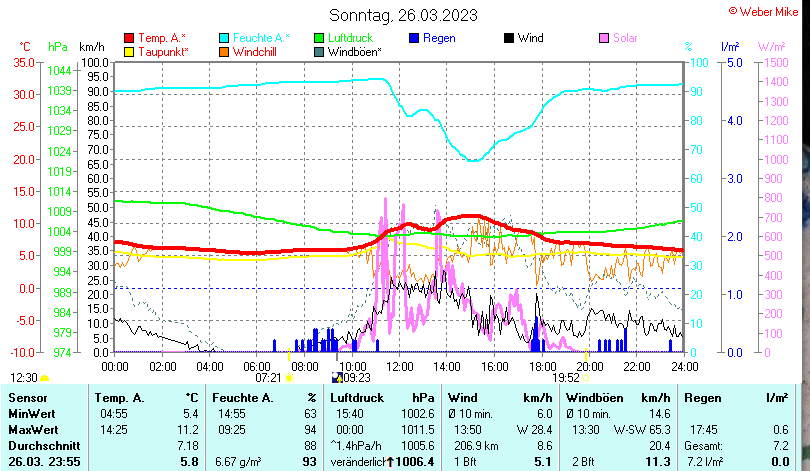Screen dimensions: 810x471
Task: Click the sunrise icon next to 07:21
Action: [x=289, y=378]
